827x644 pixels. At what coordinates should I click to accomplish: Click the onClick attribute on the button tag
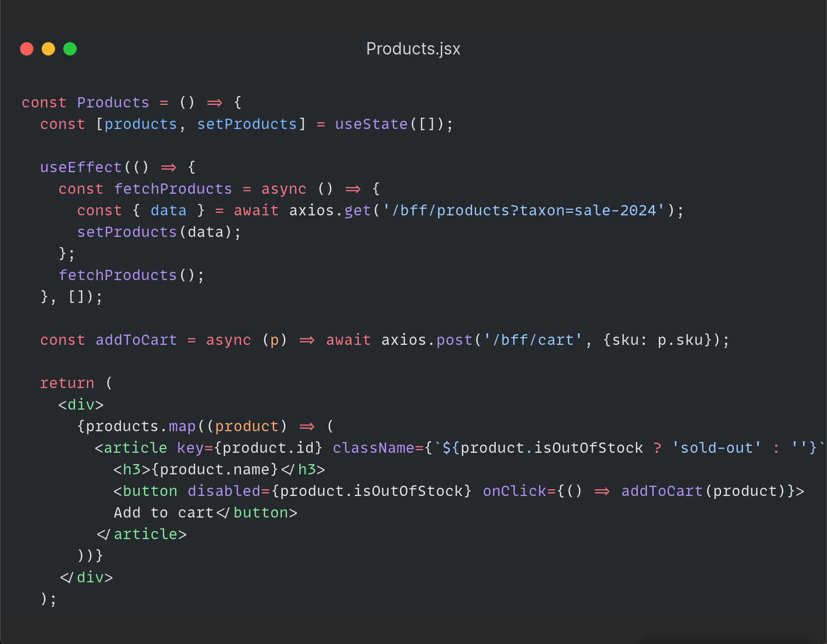point(515,491)
